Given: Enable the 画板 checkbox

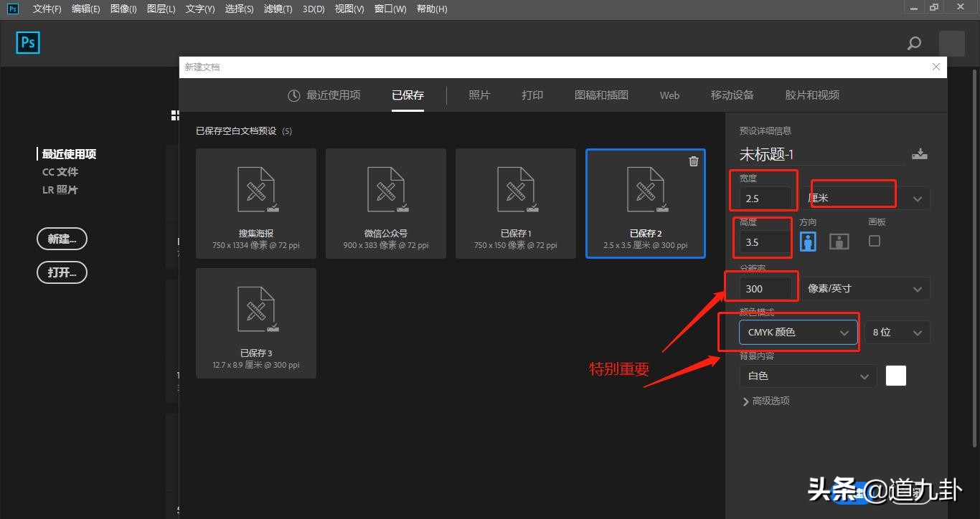Looking at the screenshot, I should click(x=873, y=241).
